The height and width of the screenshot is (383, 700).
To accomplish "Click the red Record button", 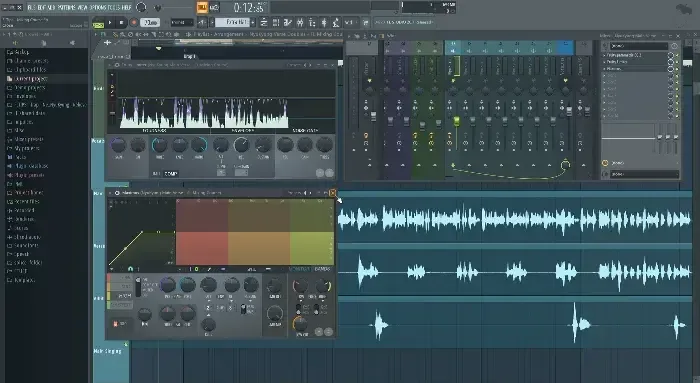I will pos(133,22).
